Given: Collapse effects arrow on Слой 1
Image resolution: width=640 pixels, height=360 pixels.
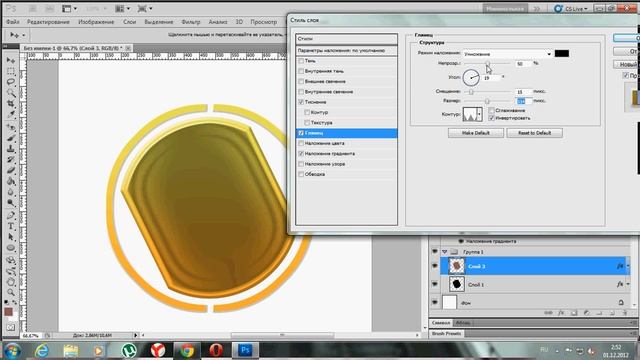Looking at the screenshot, I should point(628,284).
